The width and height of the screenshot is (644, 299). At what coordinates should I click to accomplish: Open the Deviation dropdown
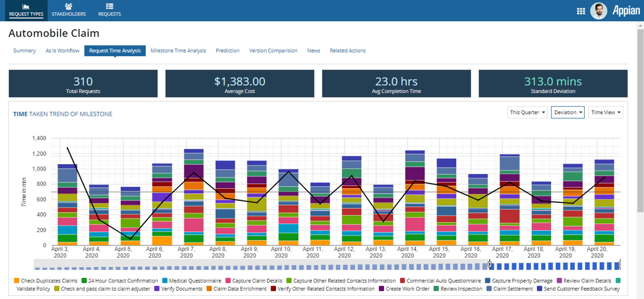568,112
